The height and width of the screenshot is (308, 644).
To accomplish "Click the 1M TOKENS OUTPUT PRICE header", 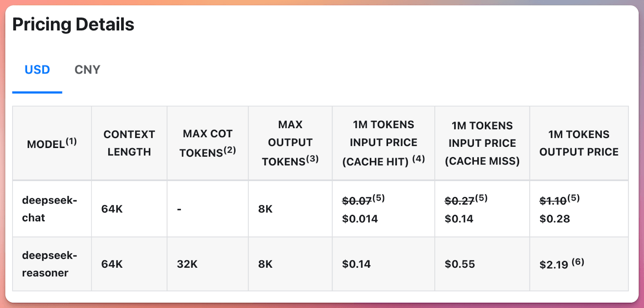I will (x=579, y=144).
